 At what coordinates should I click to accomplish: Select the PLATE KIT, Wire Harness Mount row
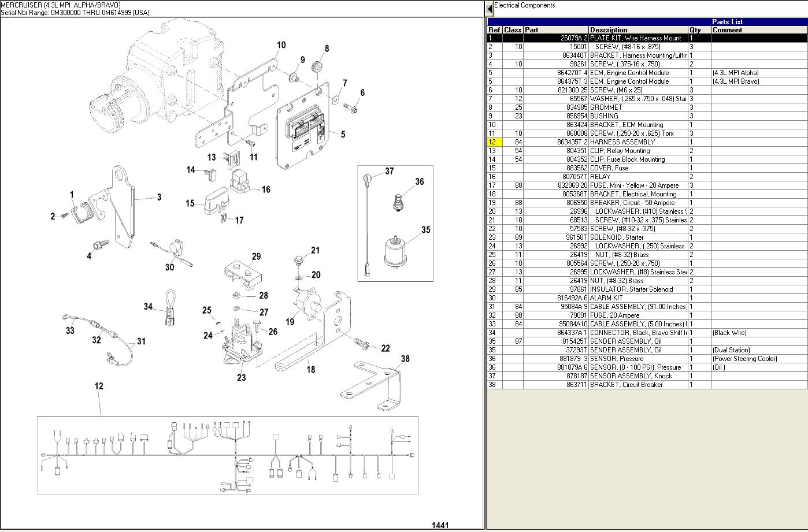tap(647, 38)
